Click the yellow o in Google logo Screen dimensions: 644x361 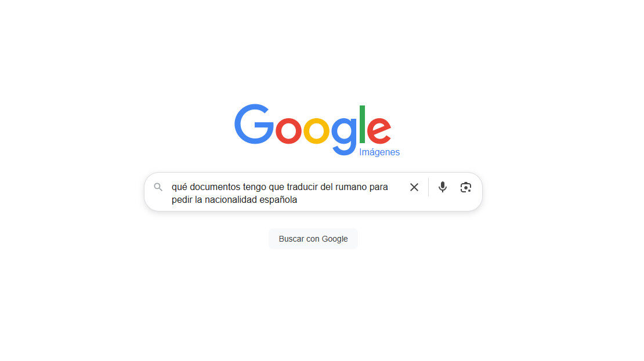[316, 130]
